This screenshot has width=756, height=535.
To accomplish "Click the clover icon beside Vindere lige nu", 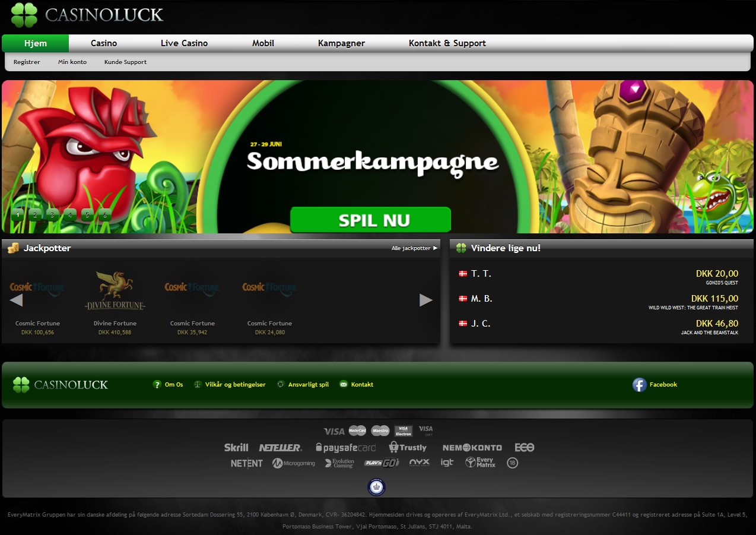I will coord(461,248).
